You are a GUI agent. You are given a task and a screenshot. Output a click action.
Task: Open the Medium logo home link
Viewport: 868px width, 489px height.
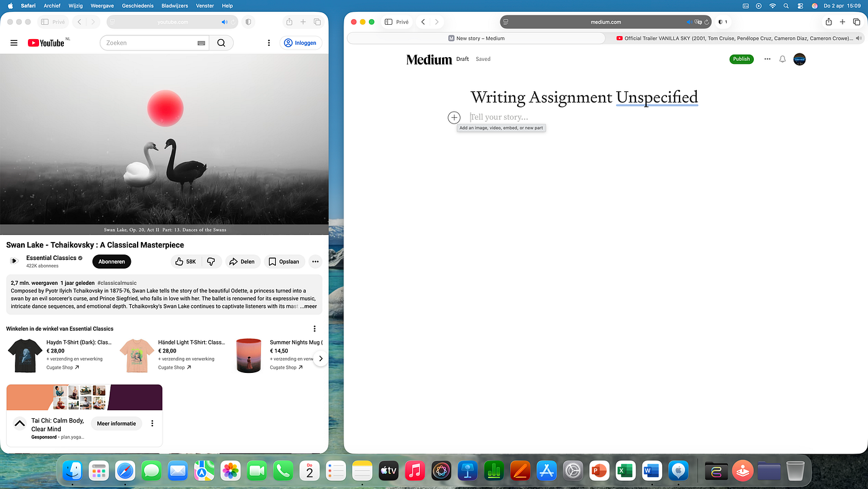[429, 60]
